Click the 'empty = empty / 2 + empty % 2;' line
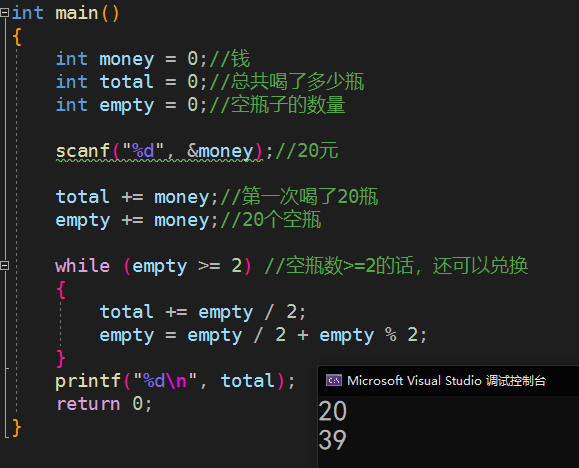The image size is (579, 468). (263, 335)
